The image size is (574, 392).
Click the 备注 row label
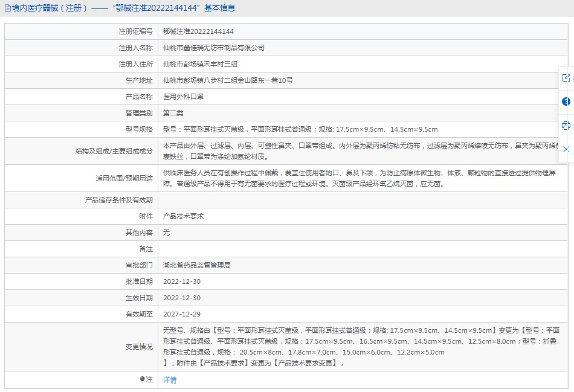(x=146, y=249)
